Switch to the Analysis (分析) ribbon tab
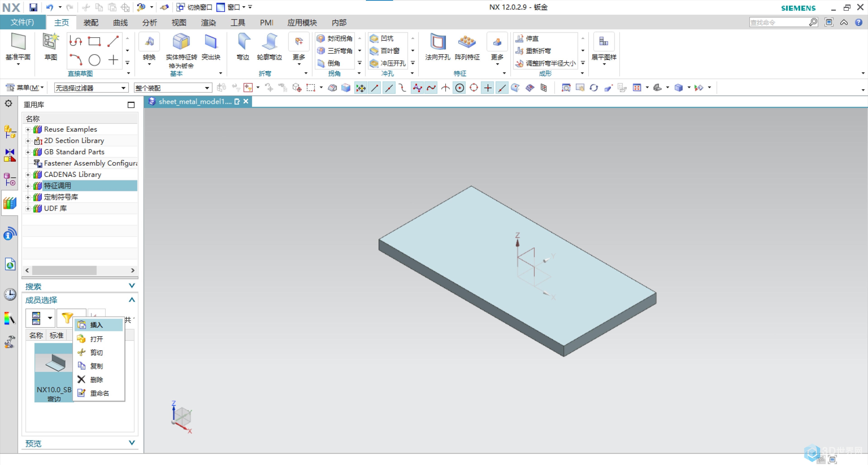Image resolution: width=868 pixels, height=465 pixels. coord(150,23)
